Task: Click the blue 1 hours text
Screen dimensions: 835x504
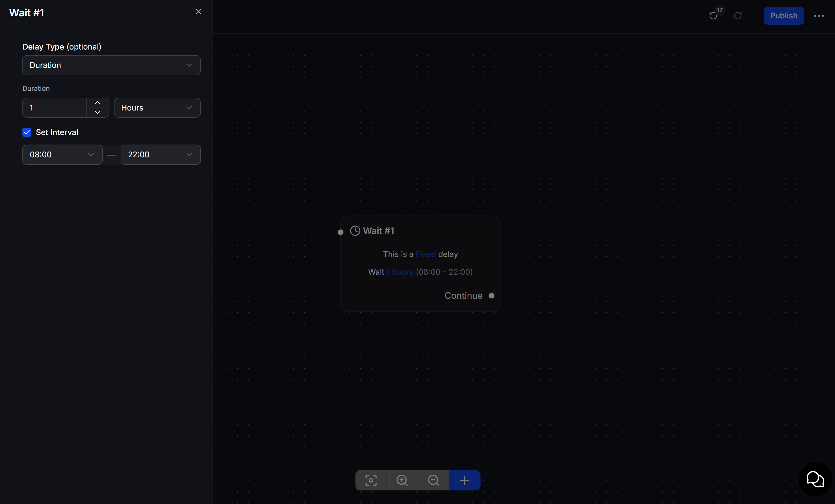Action: (x=400, y=272)
